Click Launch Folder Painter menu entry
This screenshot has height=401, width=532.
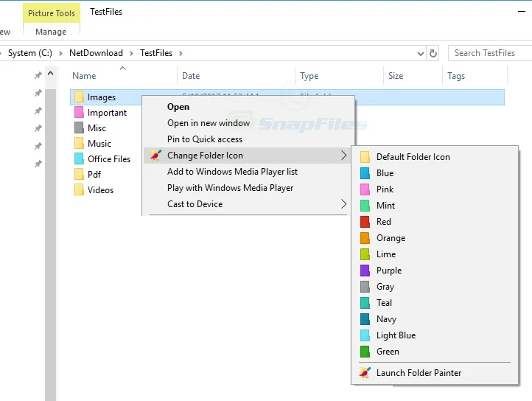tap(435, 373)
